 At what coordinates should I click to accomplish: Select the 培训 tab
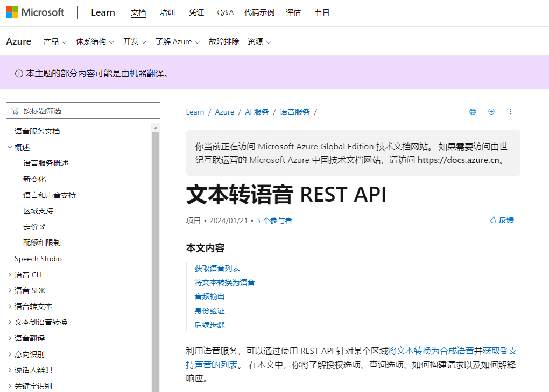pos(167,12)
